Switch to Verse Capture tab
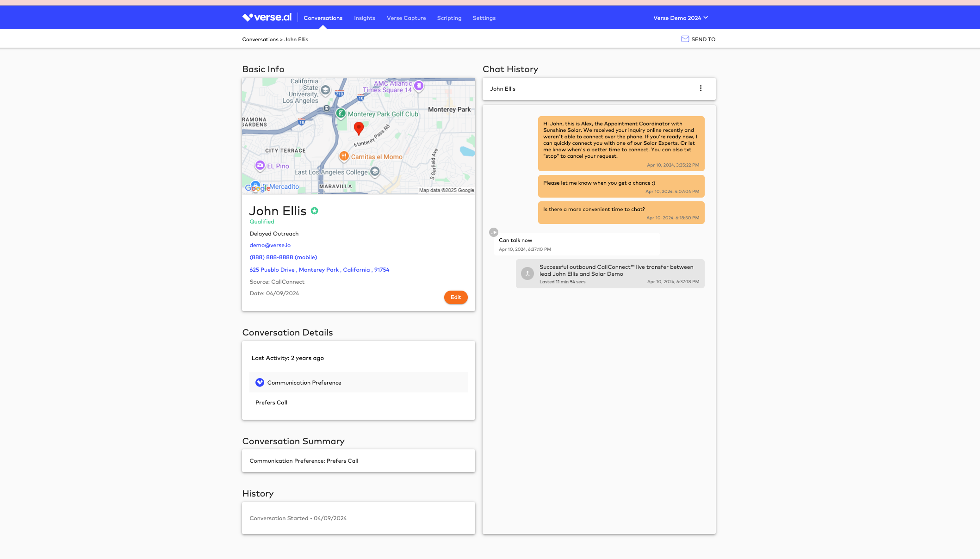This screenshot has height=559, width=980. (406, 18)
